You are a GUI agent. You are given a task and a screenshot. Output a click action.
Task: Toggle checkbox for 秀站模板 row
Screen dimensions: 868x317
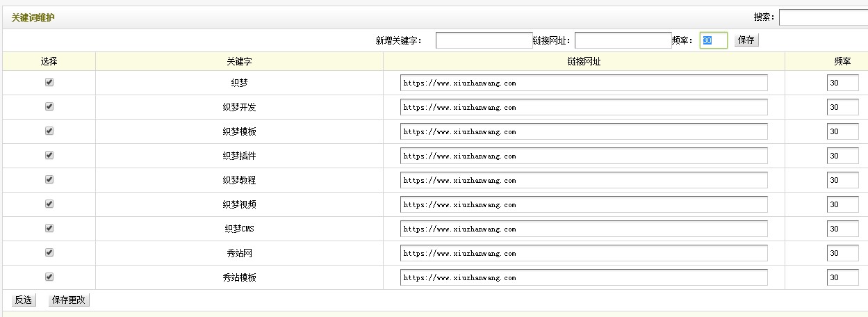pyautogui.click(x=49, y=277)
